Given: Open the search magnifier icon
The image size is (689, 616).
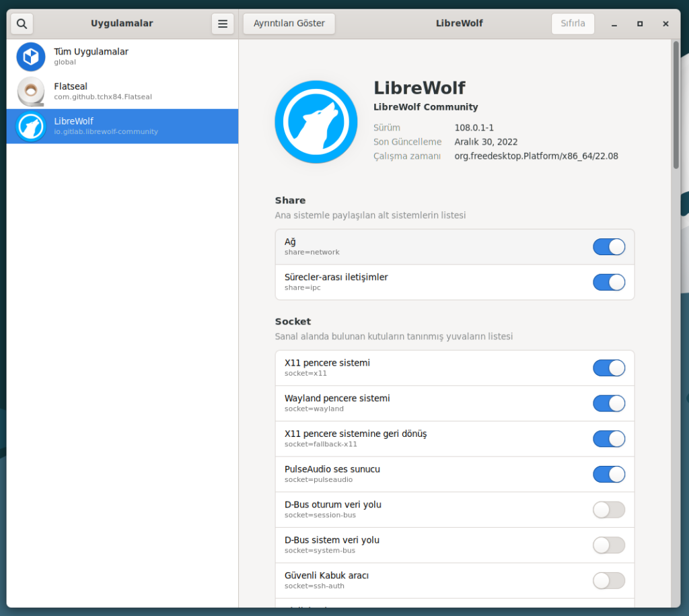Looking at the screenshot, I should (22, 24).
